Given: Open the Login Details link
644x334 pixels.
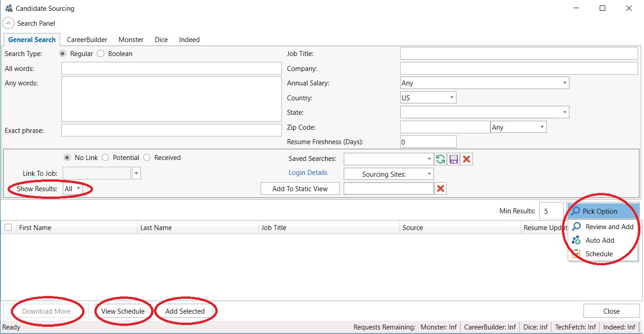Looking at the screenshot, I should [x=308, y=173].
